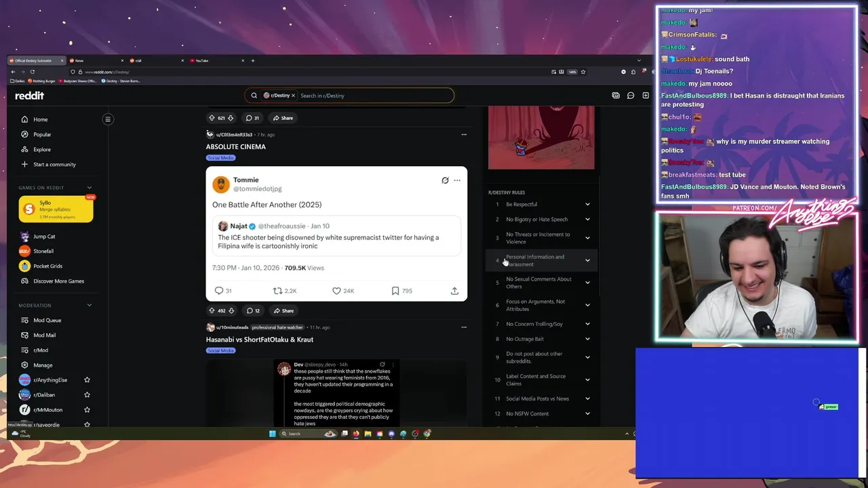
Task: Open the Reddit chat icon in header
Action: click(631, 96)
